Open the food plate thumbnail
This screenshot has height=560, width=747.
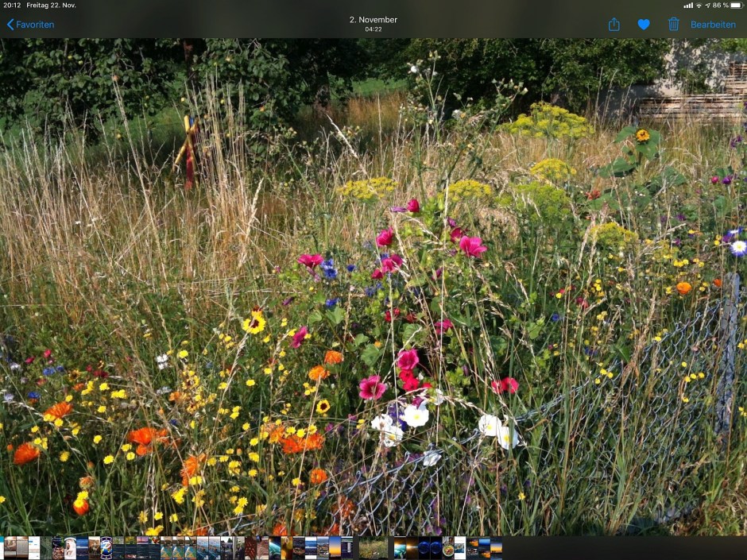click(x=449, y=548)
